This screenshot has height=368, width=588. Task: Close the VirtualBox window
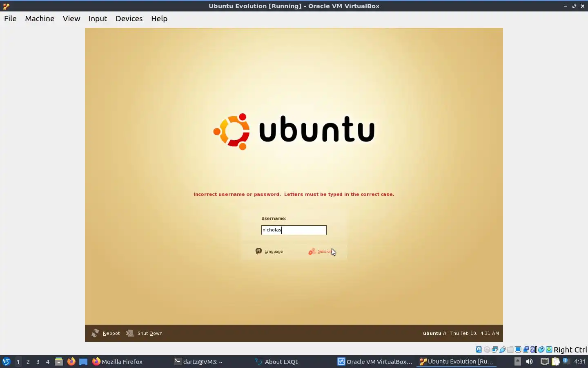583,6
